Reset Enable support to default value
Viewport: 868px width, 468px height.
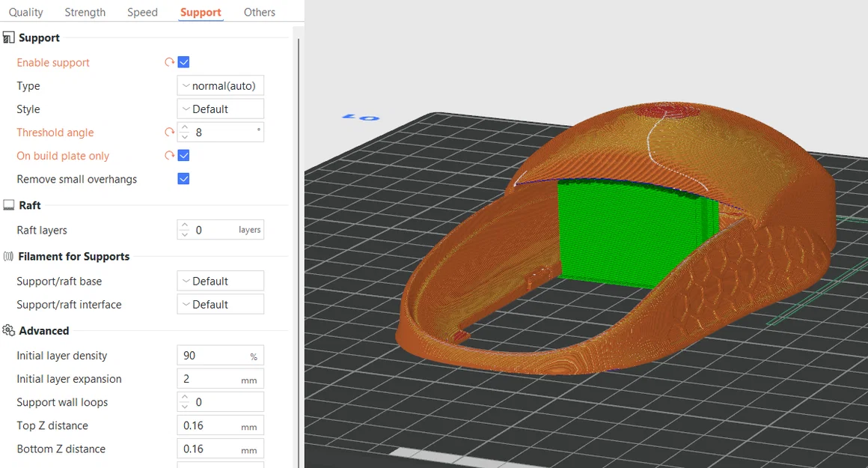pos(169,63)
